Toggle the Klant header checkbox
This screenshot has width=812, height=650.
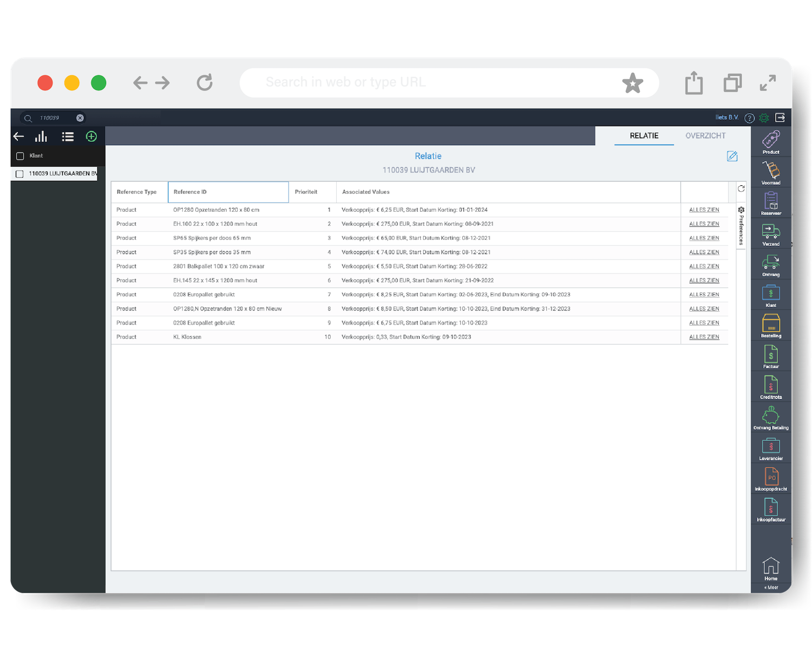tap(20, 156)
